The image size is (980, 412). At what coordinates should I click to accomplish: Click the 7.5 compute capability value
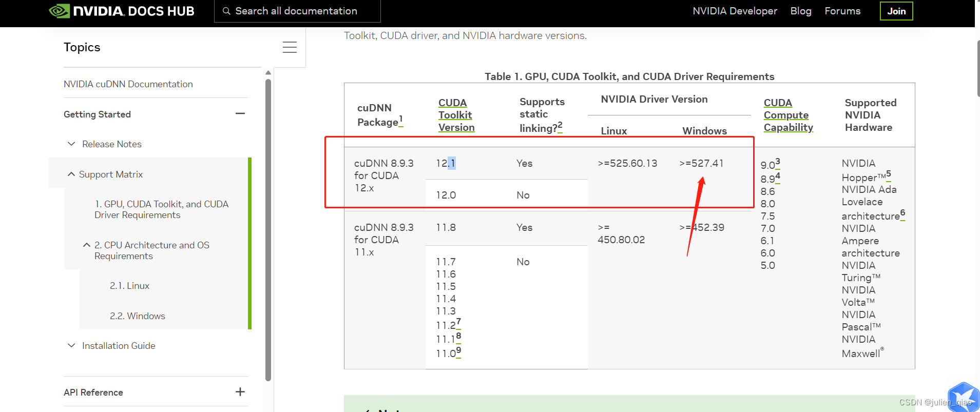coord(767,216)
